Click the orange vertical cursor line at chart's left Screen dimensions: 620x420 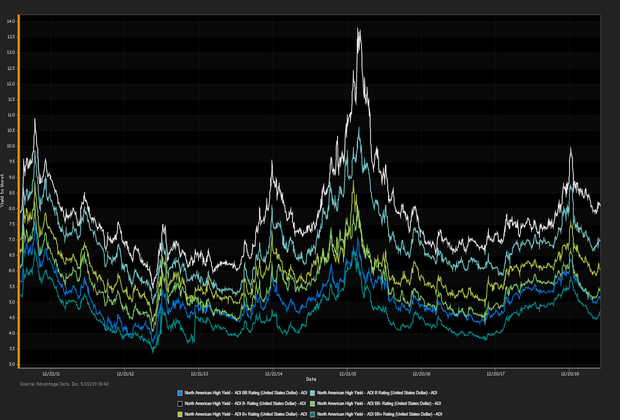pyautogui.click(x=19, y=191)
